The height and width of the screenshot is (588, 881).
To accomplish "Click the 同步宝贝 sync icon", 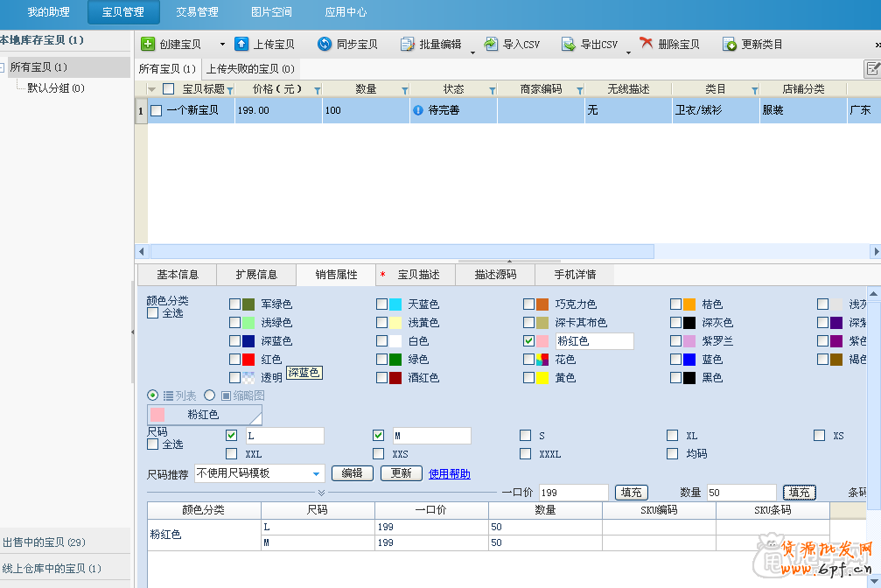I will coord(325,44).
